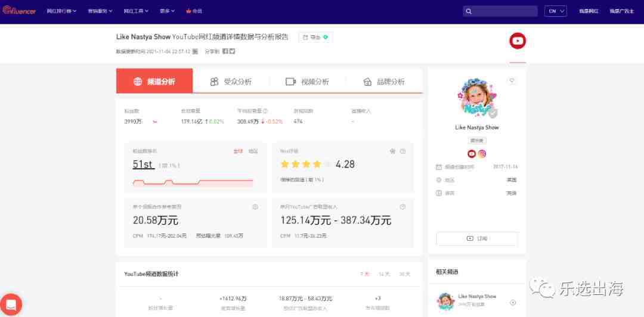This screenshot has height=317, width=644.
Task: Click the 179.14亿 total views value
Action: tap(192, 122)
